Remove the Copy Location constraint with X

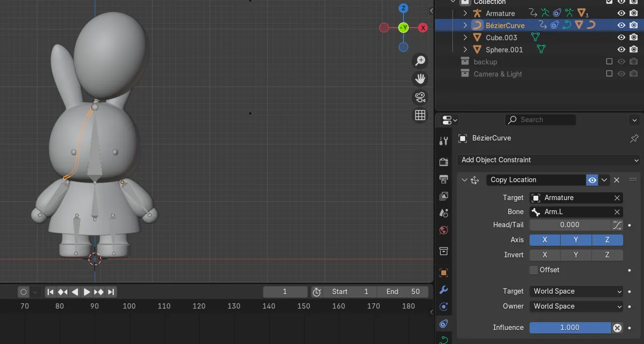pos(616,180)
